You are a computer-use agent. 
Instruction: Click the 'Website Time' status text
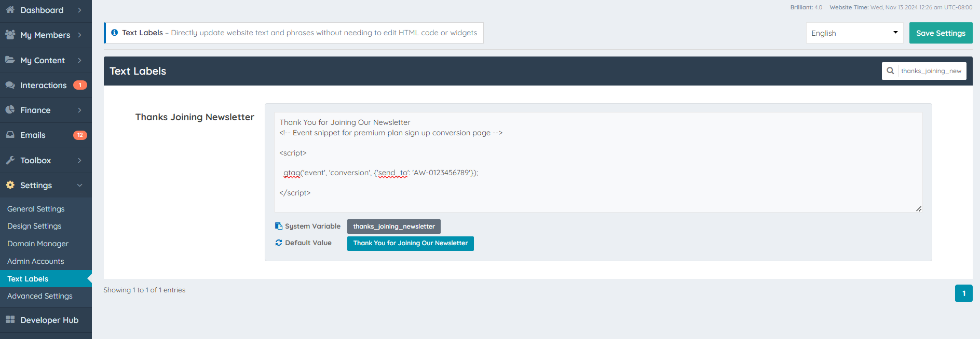click(901, 7)
